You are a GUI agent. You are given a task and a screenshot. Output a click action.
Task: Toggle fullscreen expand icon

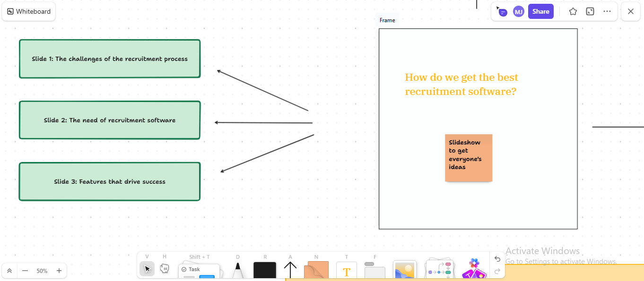pyautogui.click(x=590, y=11)
